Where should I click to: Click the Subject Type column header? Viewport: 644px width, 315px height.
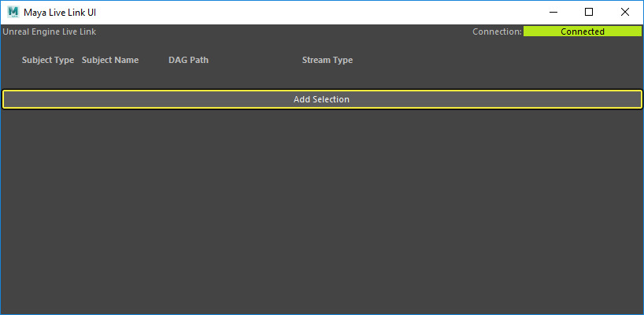pyautogui.click(x=48, y=60)
